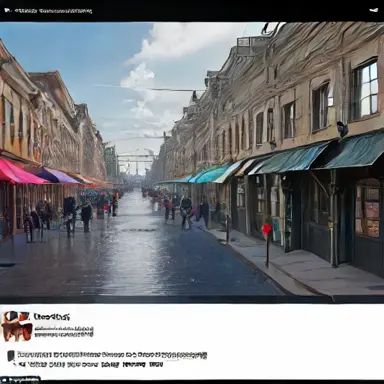The image size is (384, 384).
Task: Click the small icon at top-left of header bar
Action: click(8, 11)
